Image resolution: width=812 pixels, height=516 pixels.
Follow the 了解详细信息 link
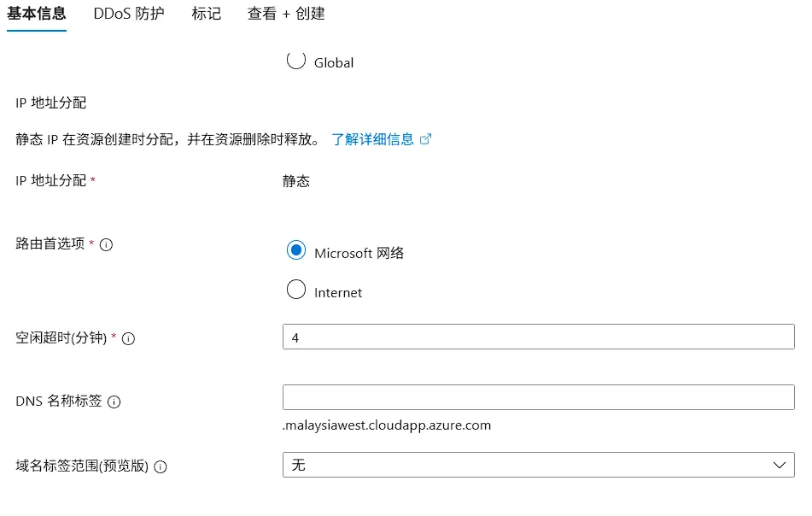click(x=372, y=139)
